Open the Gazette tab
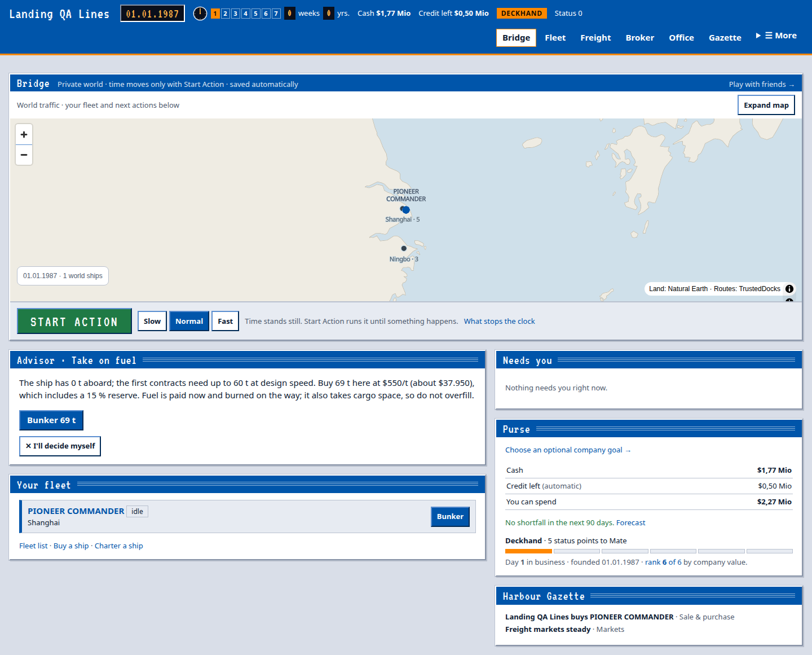Viewport: 812px width, 655px height. [x=725, y=38]
